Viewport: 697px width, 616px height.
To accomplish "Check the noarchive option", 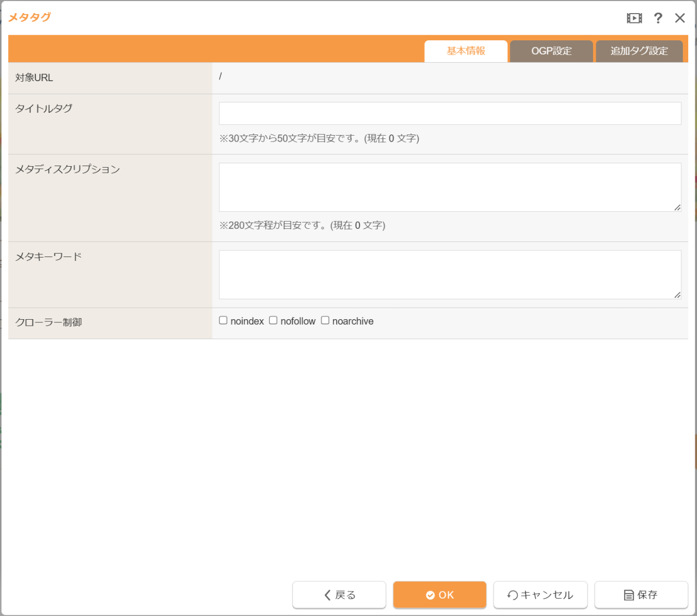I will (325, 320).
